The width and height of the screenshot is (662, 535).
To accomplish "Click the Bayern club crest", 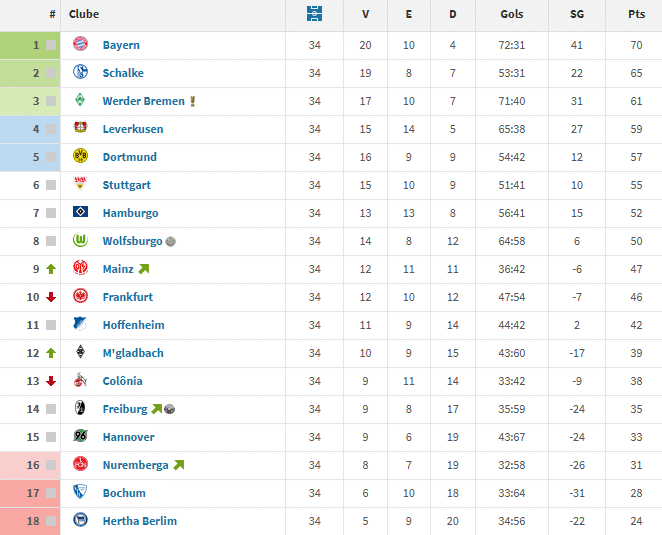I will tap(81, 45).
